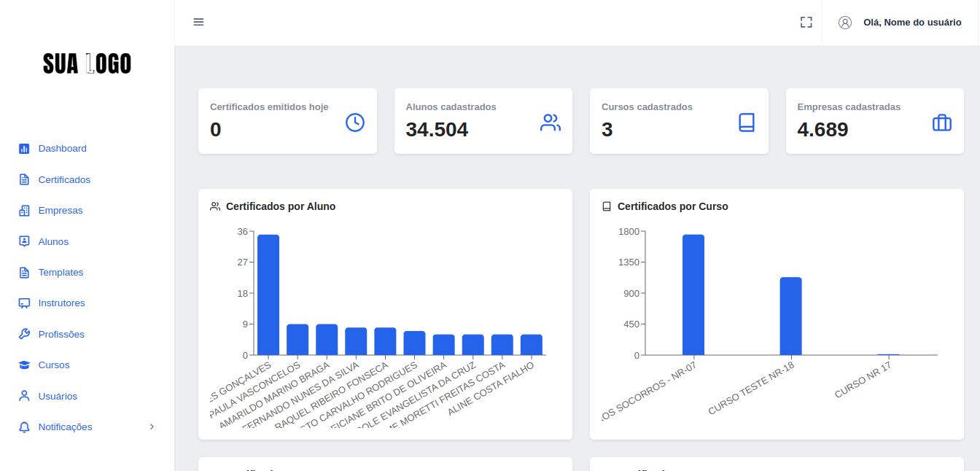This screenshot has height=471, width=980.
Task: Click the Usuários sidebar link
Action: click(x=58, y=397)
